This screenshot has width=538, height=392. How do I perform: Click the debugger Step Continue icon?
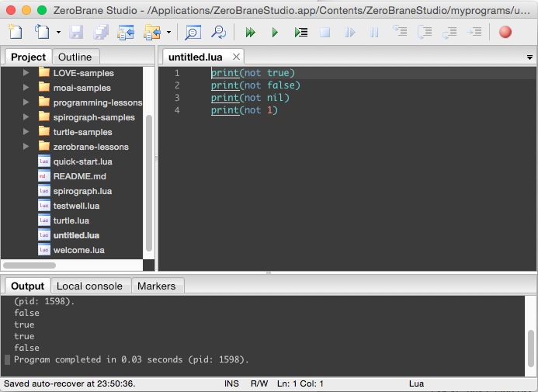click(x=349, y=33)
